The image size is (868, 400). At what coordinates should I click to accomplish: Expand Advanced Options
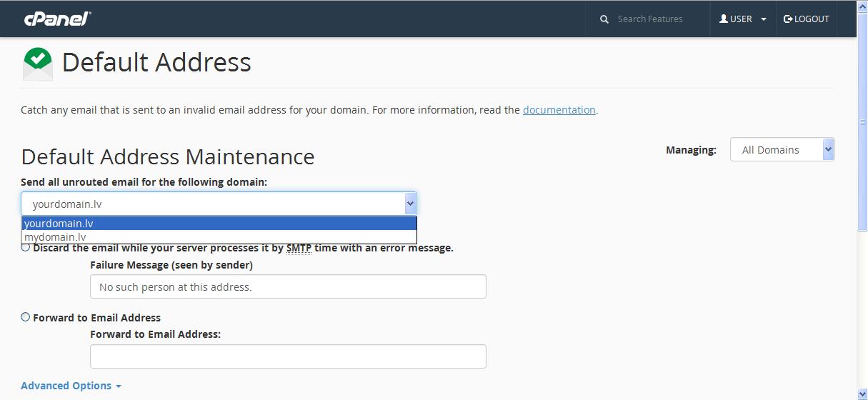(71, 386)
